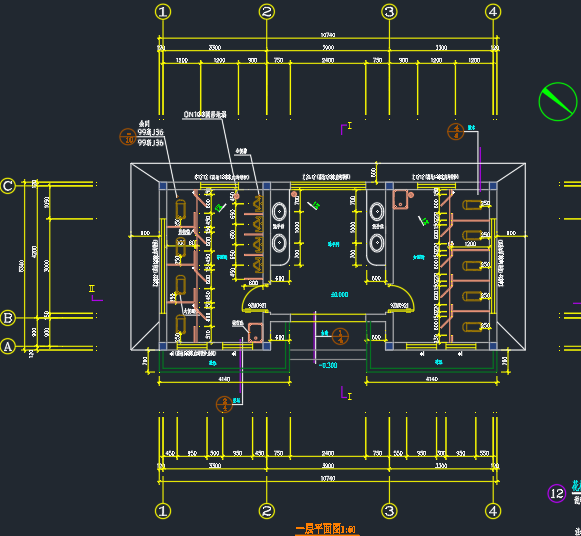Click the orange detail circle below the plan
581x536 pixels.
tap(224, 404)
